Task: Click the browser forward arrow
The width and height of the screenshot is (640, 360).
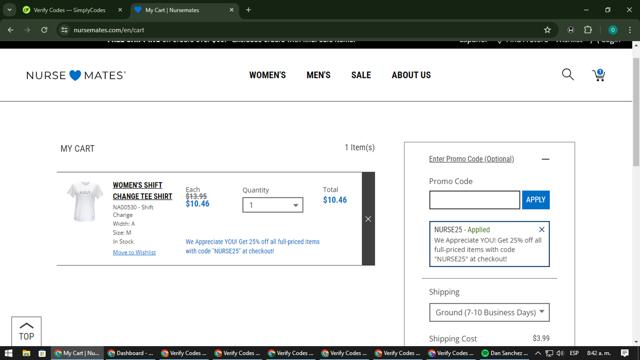Action: pyautogui.click(x=27, y=30)
